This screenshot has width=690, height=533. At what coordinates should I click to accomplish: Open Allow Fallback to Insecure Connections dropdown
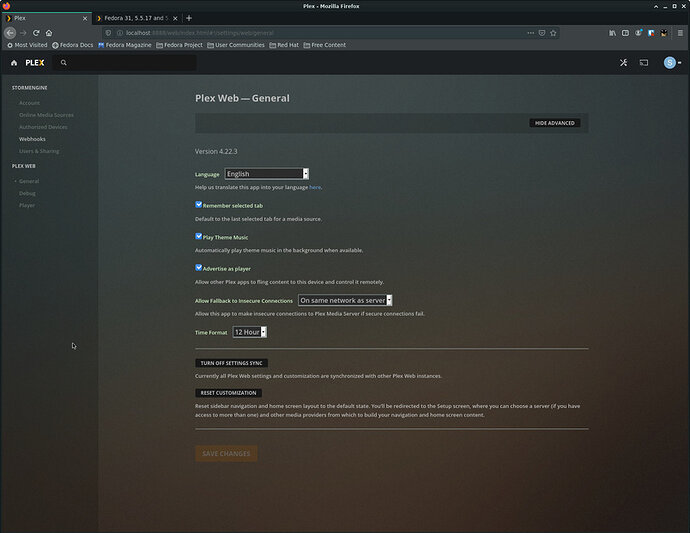tap(345, 300)
